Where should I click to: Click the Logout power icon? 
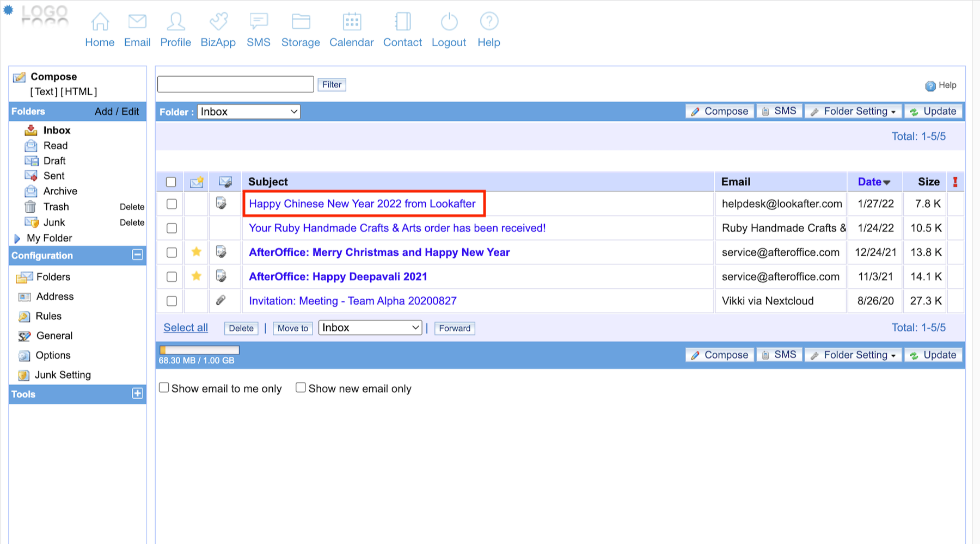pos(449,22)
